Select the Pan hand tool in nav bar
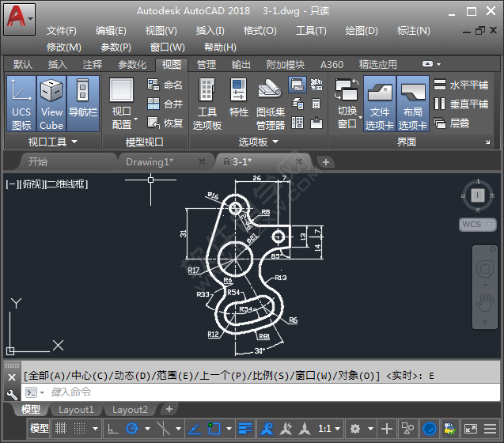504x443 pixels. (484, 302)
